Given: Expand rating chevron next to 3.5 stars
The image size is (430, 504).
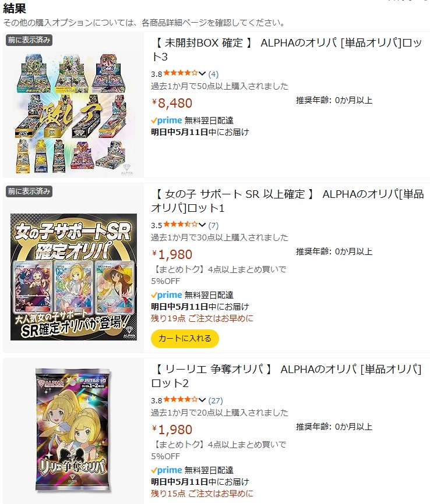Looking at the screenshot, I should click(x=202, y=225).
